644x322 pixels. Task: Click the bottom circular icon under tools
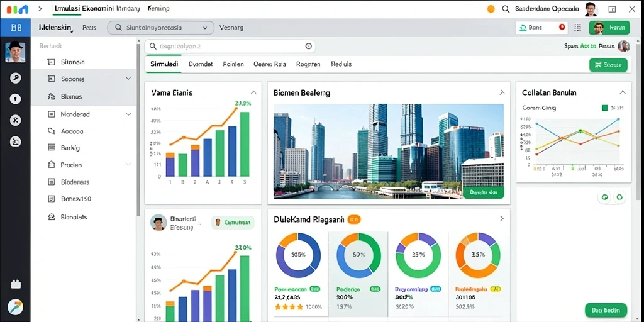click(x=15, y=142)
